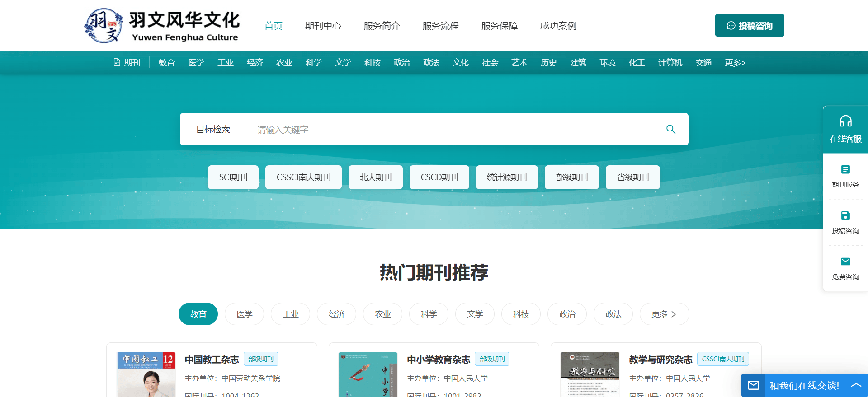This screenshot has width=868, height=397.
Task: Select the 医学 category pill filter
Action: click(245, 314)
